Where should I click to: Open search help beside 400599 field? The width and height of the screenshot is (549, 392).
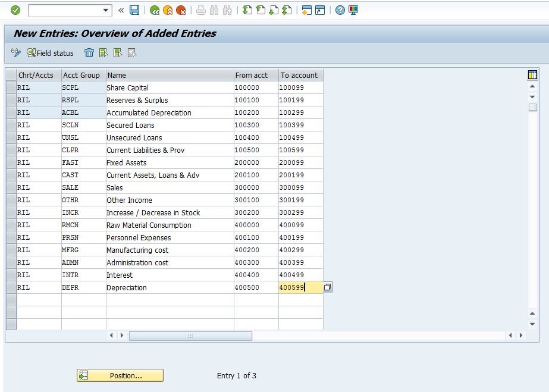327,287
